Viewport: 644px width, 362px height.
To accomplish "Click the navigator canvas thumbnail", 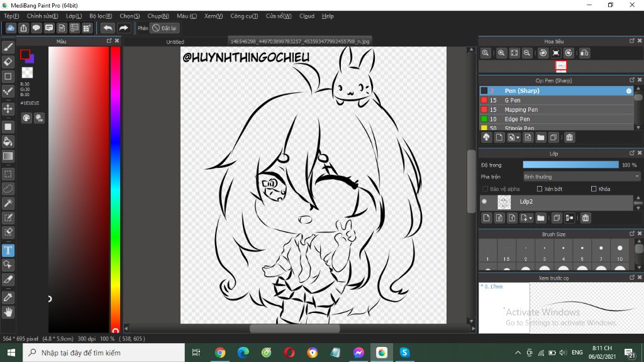I will pos(560,66).
